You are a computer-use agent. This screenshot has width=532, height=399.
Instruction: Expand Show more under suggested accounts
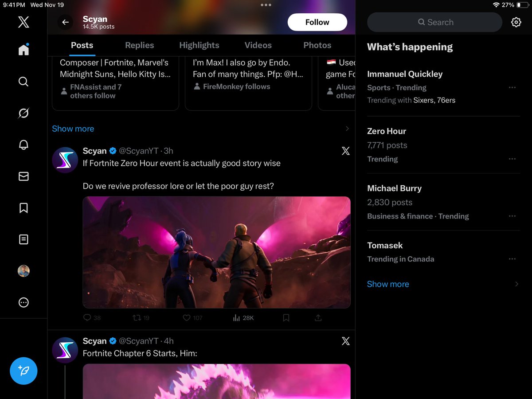click(x=73, y=129)
